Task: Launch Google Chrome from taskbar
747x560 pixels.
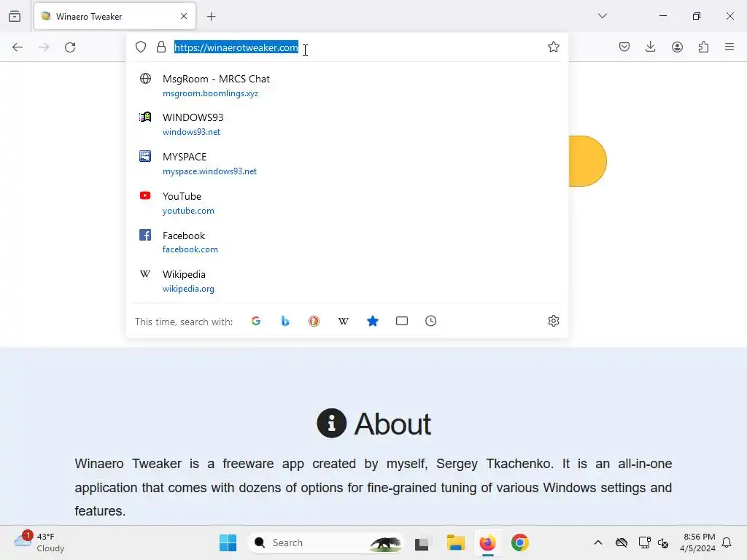Action: pyautogui.click(x=519, y=542)
